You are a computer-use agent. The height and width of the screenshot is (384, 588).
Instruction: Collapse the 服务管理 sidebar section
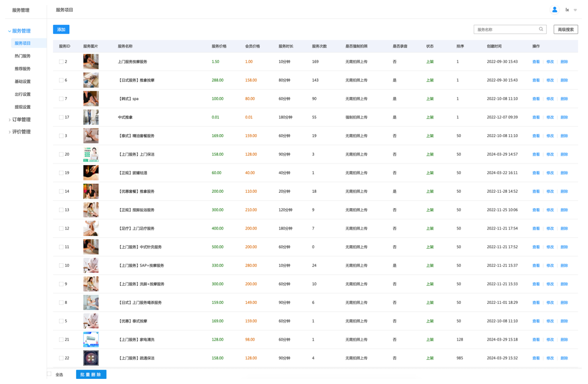[21, 31]
